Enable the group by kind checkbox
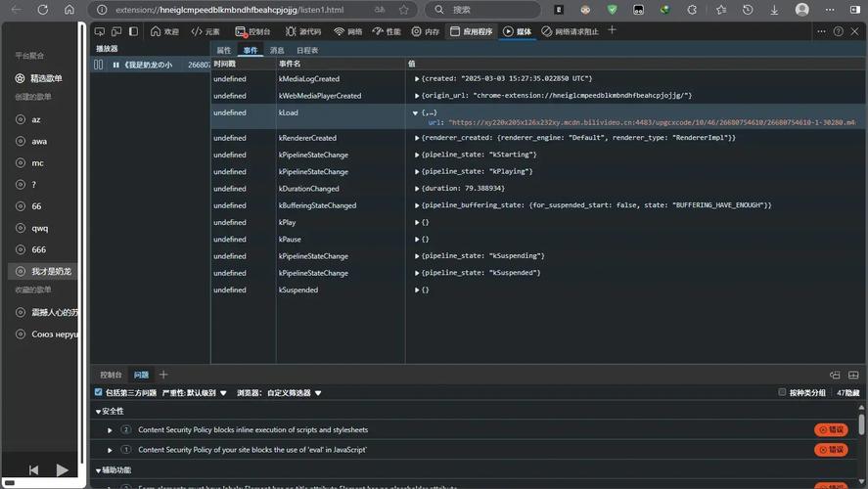 [x=782, y=392]
